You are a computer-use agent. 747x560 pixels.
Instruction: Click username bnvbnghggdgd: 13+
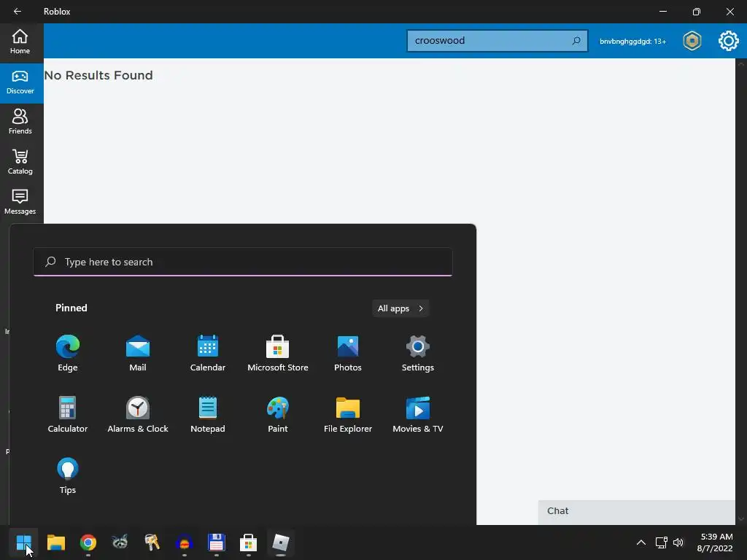point(632,42)
